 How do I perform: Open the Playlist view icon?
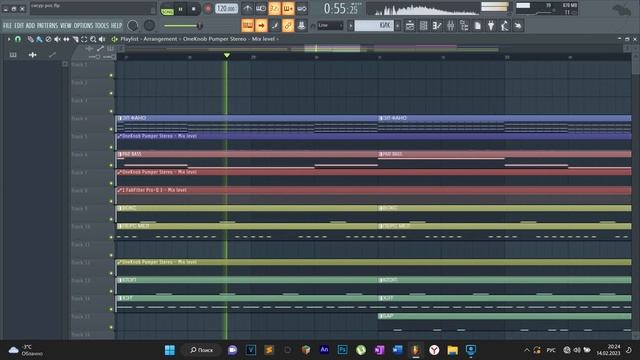click(x=410, y=26)
